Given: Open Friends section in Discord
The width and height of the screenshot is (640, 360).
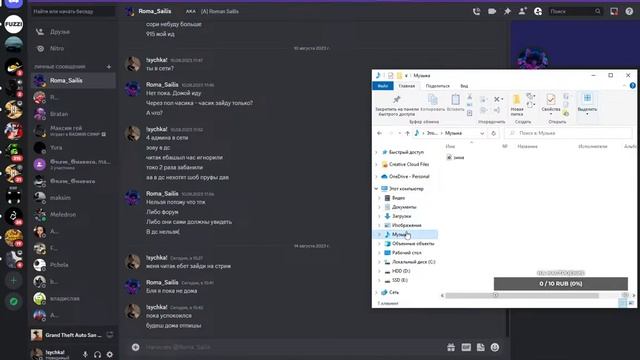Looking at the screenshot, I should 73,32.
